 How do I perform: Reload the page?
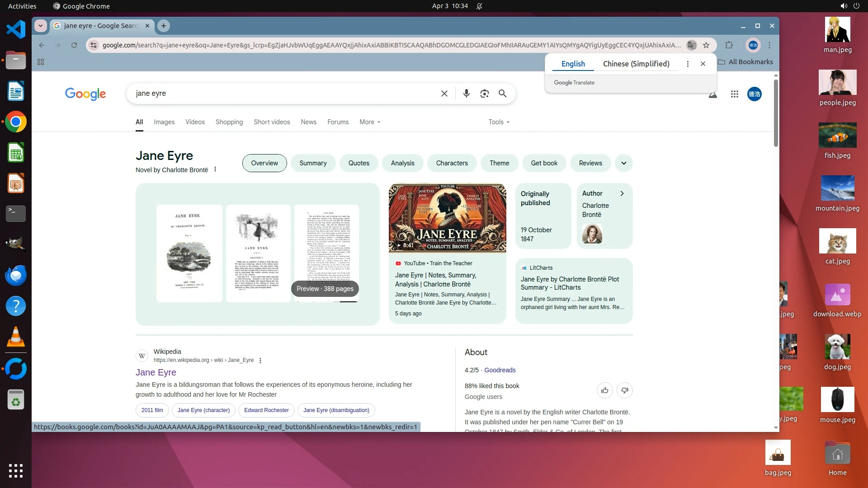click(x=74, y=45)
